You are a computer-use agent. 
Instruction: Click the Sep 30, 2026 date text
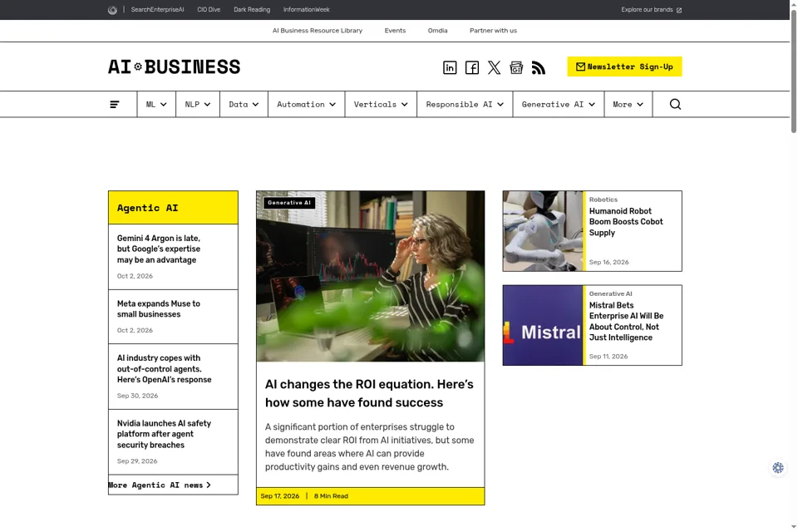coord(137,396)
